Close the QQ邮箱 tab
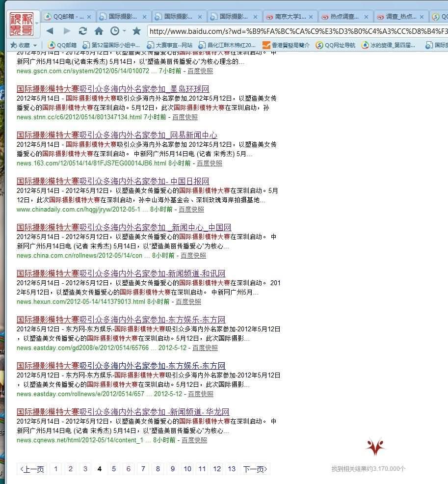The width and height of the screenshot is (448, 484). point(89,17)
